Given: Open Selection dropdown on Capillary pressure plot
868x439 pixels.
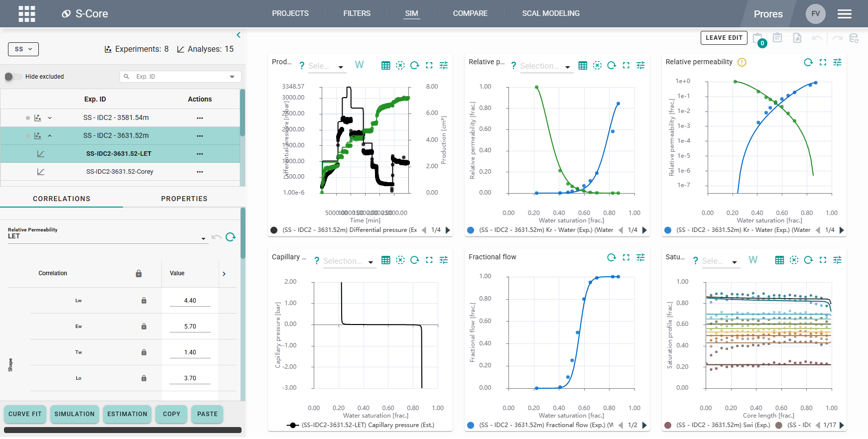Looking at the screenshot, I should (x=349, y=261).
